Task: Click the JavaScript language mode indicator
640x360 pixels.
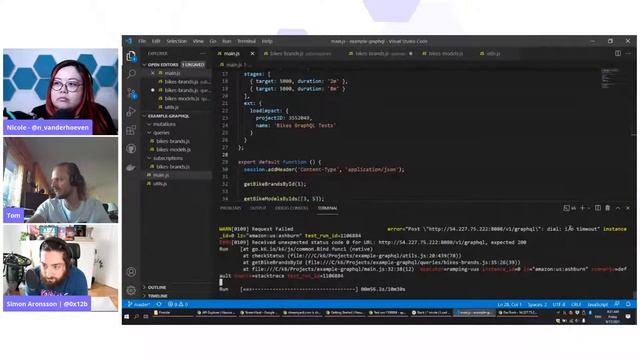Action: click(598, 304)
